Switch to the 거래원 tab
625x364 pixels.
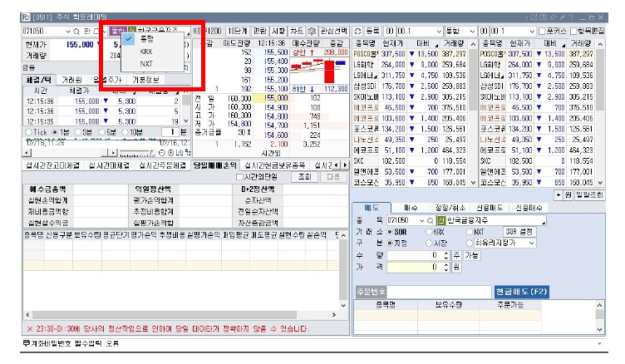(x=71, y=80)
